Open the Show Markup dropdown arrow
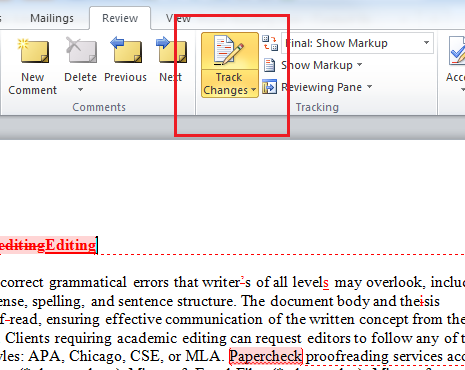The image size is (465, 370). click(360, 65)
